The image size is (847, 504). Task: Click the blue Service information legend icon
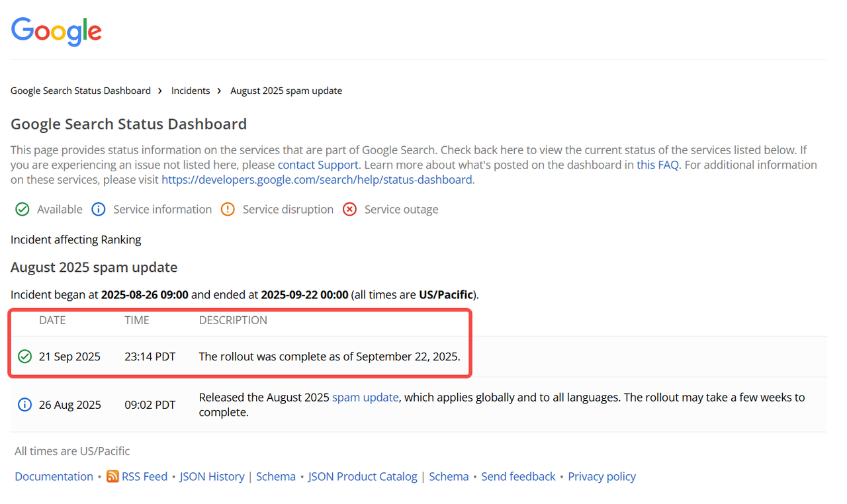(x=99, y=210)
